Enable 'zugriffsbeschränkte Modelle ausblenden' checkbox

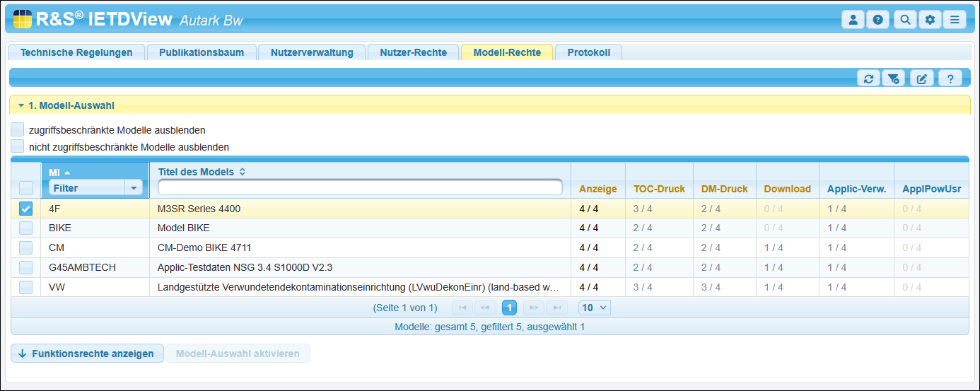tap(18, 129)
